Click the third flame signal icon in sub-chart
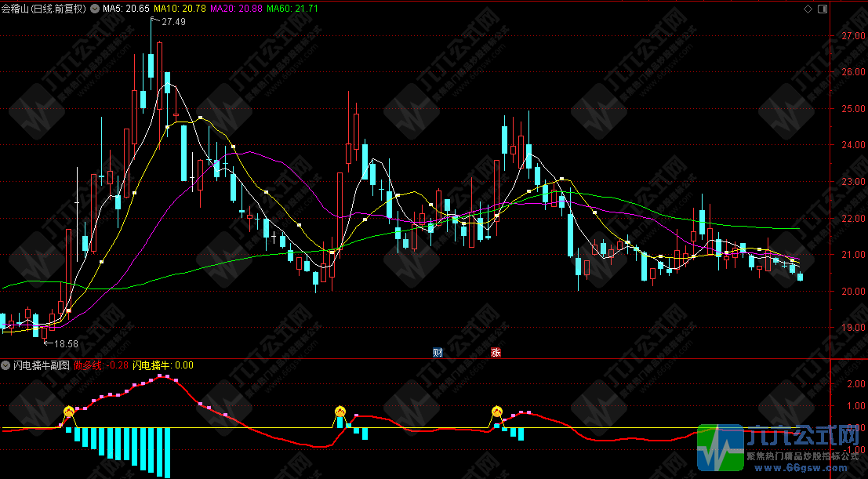868x479 pixels. point(496,411)
